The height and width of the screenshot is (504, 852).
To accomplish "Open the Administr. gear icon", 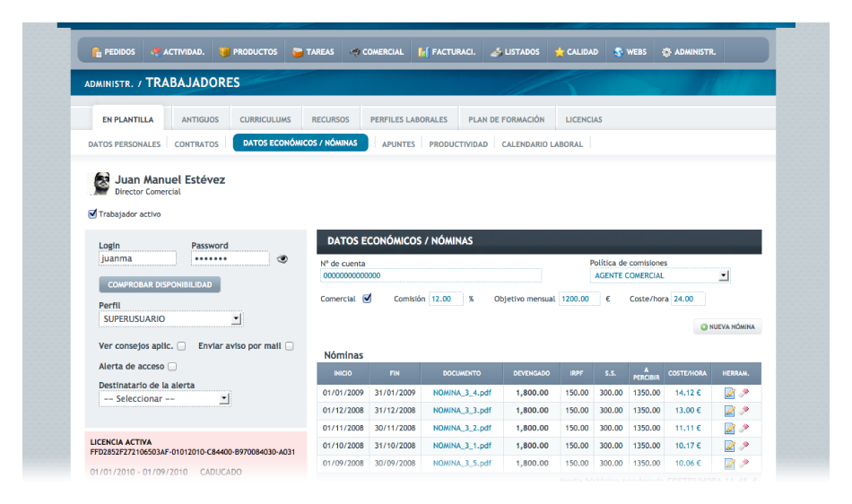I will (x=666, y=52).
